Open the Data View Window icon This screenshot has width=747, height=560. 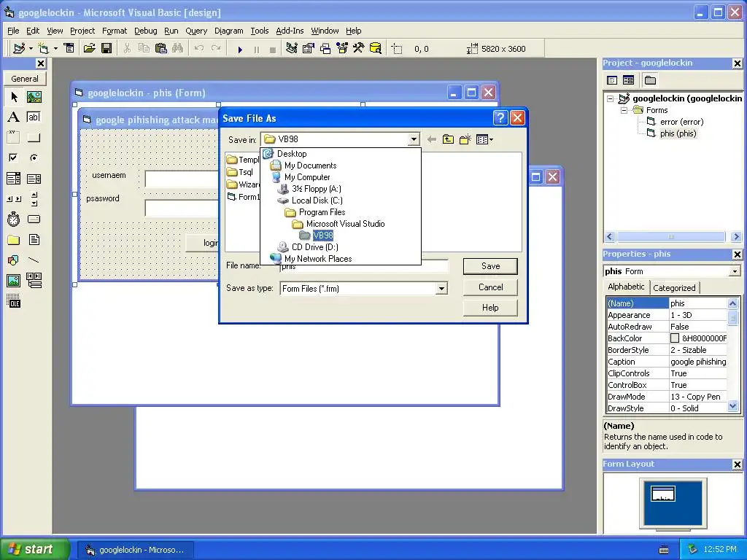(376, 48)
